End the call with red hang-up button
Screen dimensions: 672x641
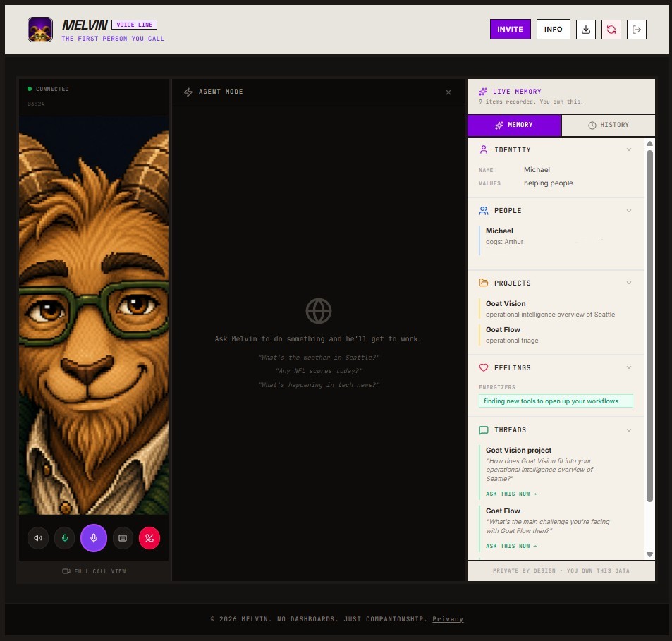[x=149, y=538]
